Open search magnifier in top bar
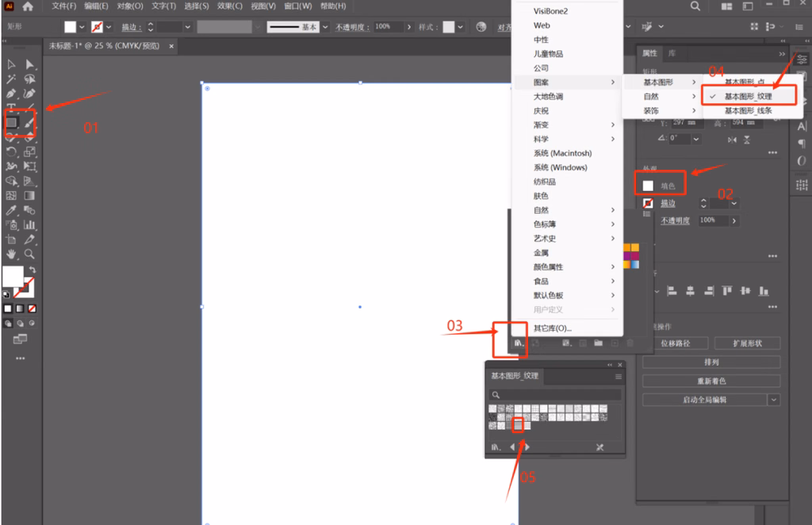 point(695,6)
